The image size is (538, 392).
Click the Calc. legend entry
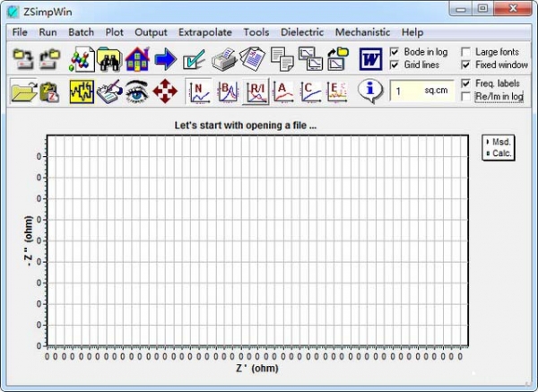499,153
